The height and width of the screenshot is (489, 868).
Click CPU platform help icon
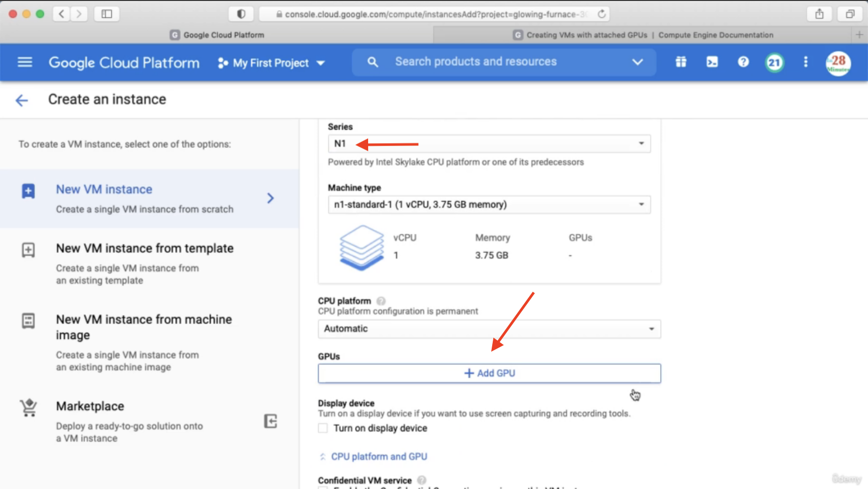click(x=381, y=301)
